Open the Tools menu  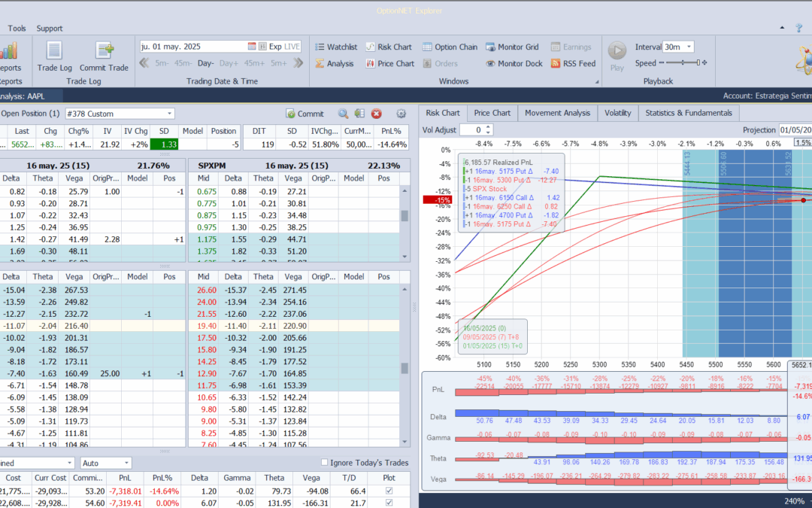[17, 28]
